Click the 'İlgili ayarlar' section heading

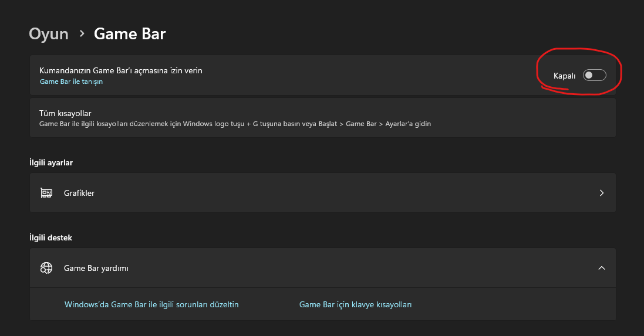point(51,163)
